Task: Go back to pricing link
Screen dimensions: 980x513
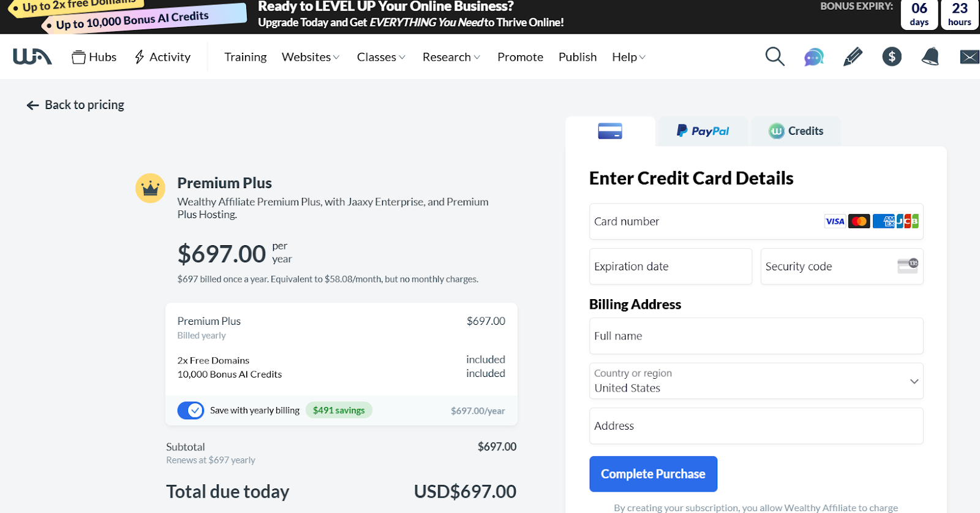Action: (x=76, y=105)
